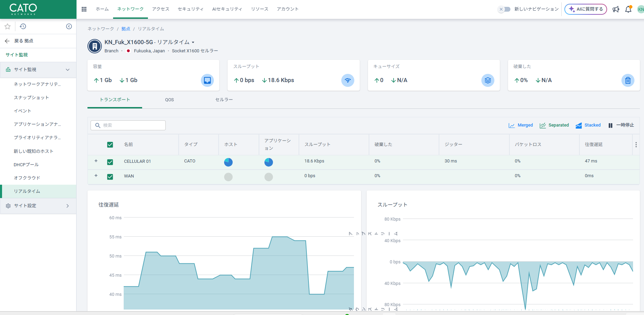Open the notifications bell icon
Image resolution: width=644 pixels, height=315 pixels.
pyautogui.click(x=628, y=9)
